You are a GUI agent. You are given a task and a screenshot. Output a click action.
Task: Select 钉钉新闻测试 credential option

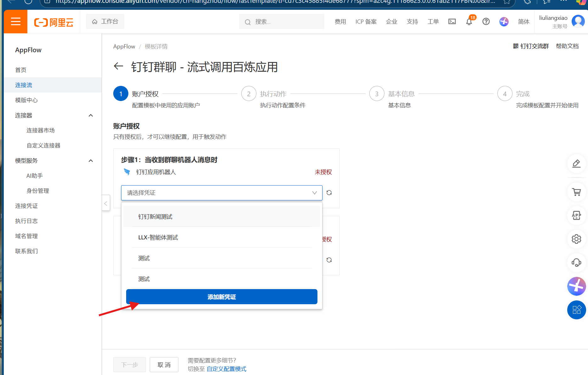222,216
